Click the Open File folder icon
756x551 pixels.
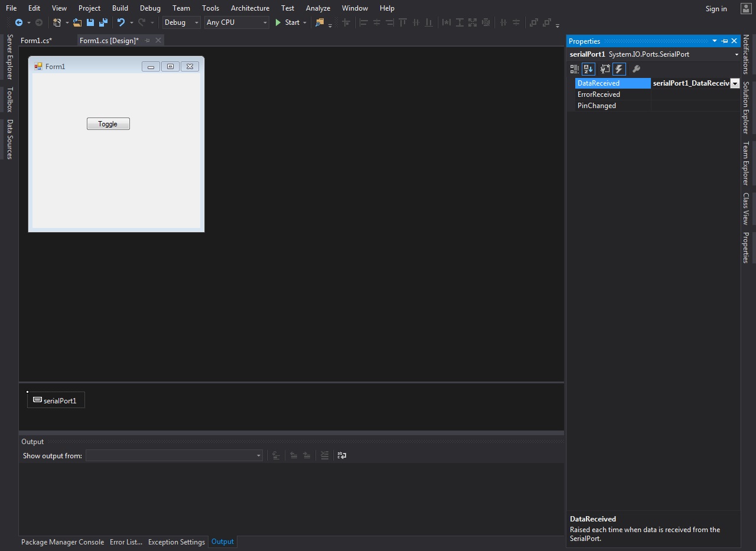click(x=77, y=22)
